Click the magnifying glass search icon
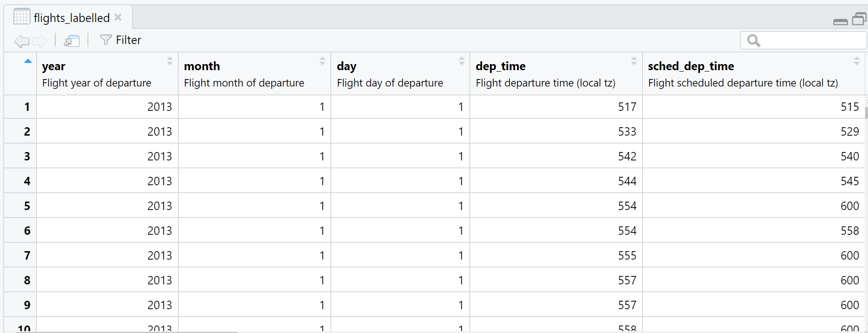 753,41
